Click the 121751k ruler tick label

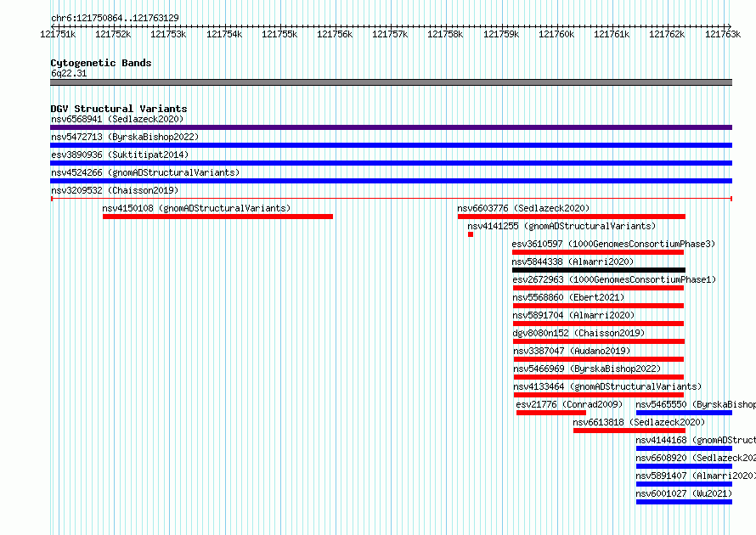coord(58,34)
